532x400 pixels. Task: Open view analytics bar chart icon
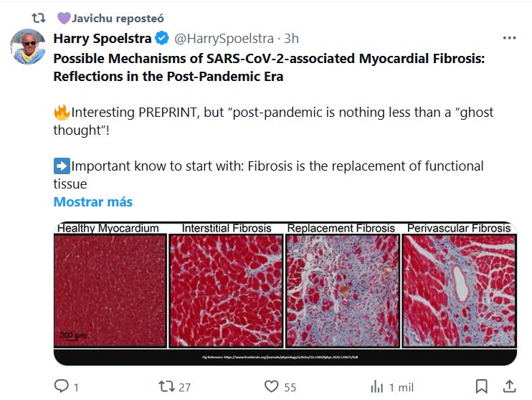376,386
